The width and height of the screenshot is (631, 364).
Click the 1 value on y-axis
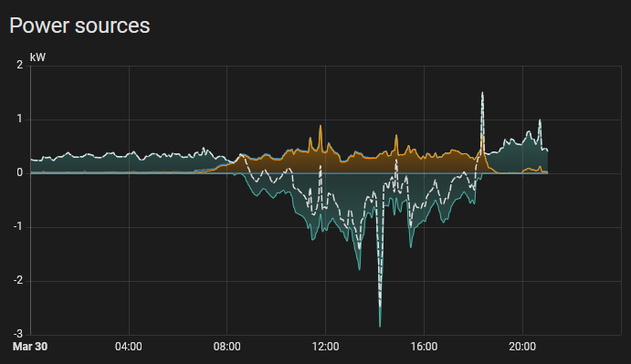click(x=20, y=120)
